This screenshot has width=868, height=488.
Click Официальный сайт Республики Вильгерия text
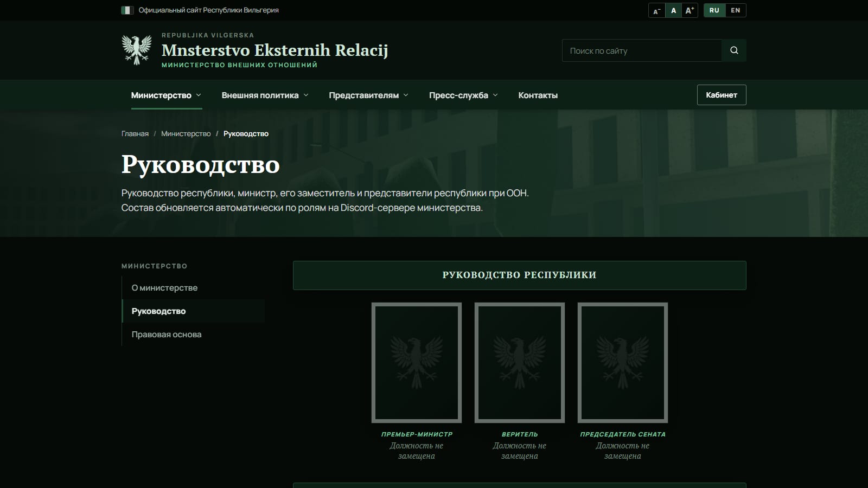(x=209, y=10)
